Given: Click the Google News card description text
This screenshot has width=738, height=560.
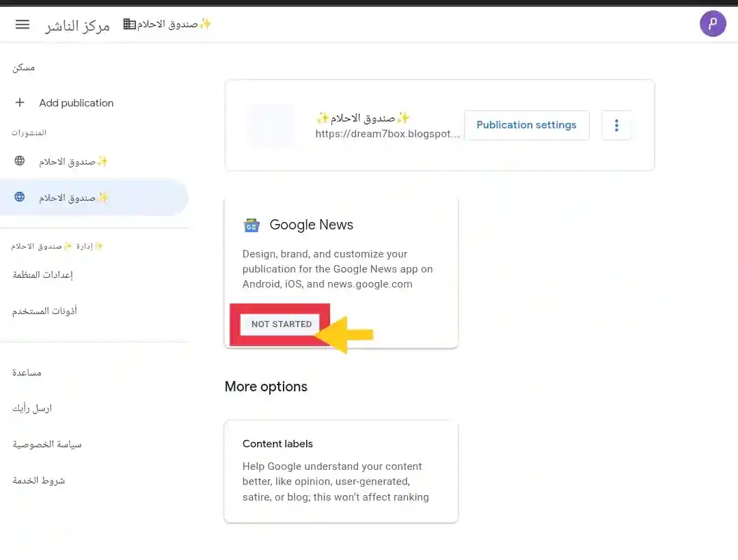Looking at the screenshot, I should [x=338, y=269].
